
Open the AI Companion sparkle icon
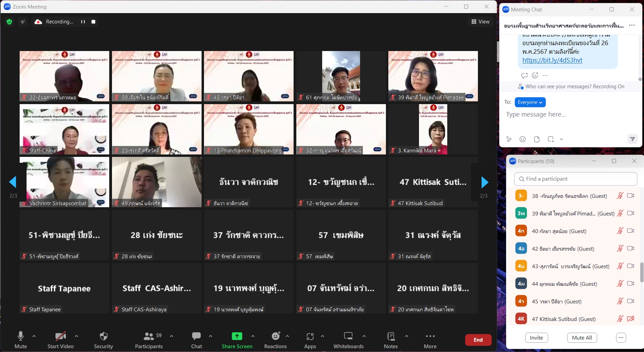coord(23,22)
